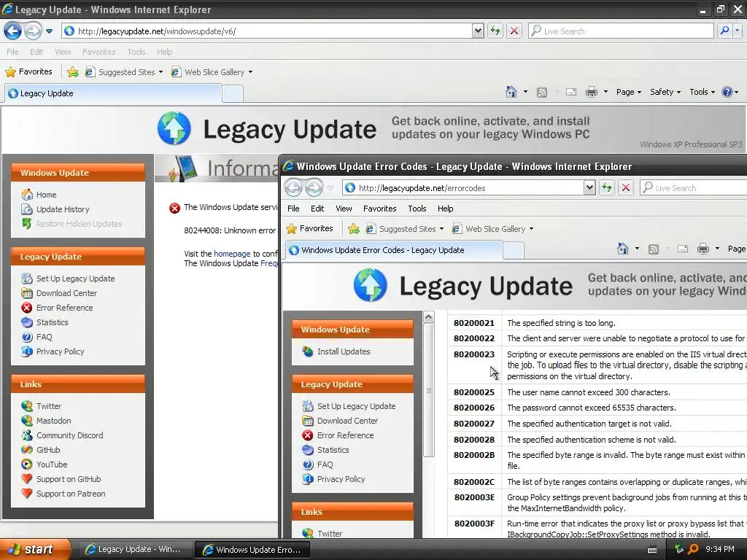Click the address bar in the Legacy Update window
This screenshot has height=560, width=747.
267,31
